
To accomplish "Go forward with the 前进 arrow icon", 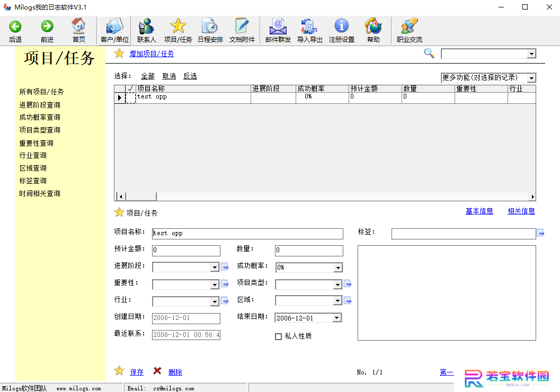I will [x=47, y=26].
